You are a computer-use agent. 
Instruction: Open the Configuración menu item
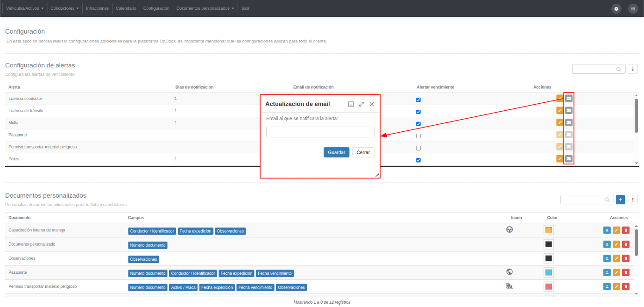coord(156,8)
